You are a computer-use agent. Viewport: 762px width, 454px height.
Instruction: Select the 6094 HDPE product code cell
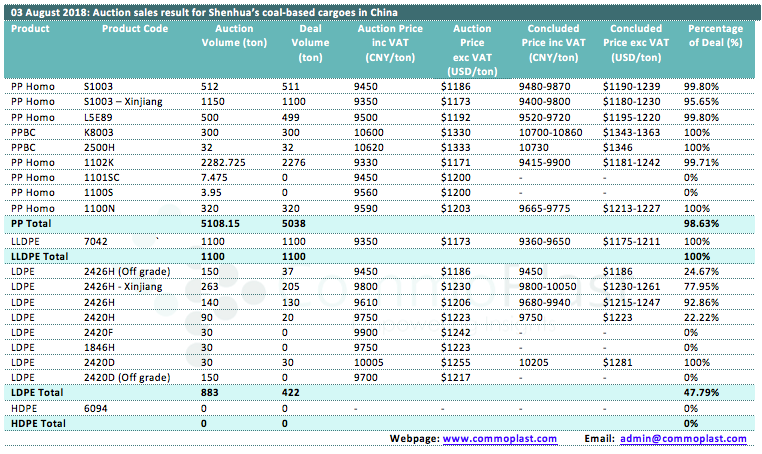(x=95, y=408)
